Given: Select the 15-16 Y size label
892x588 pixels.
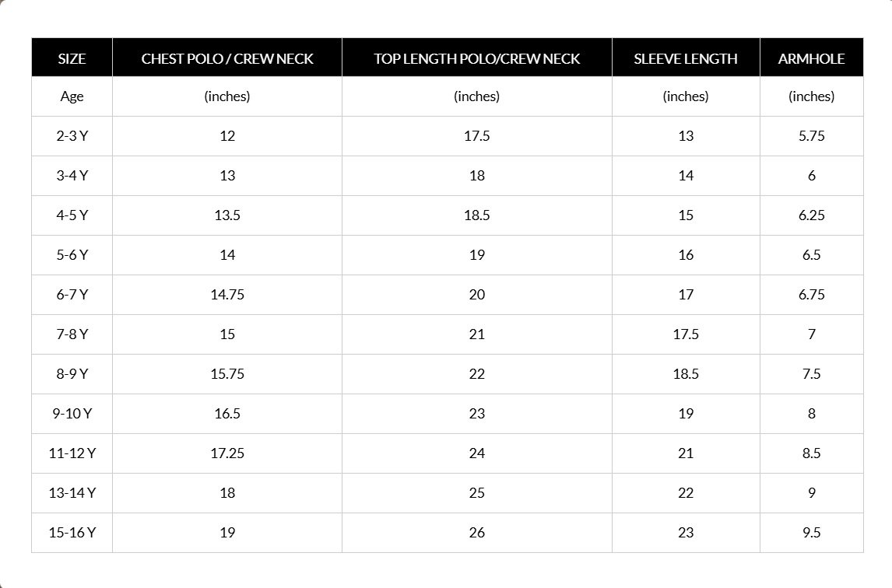Looking at the screenshot, I should pos(72,533).
